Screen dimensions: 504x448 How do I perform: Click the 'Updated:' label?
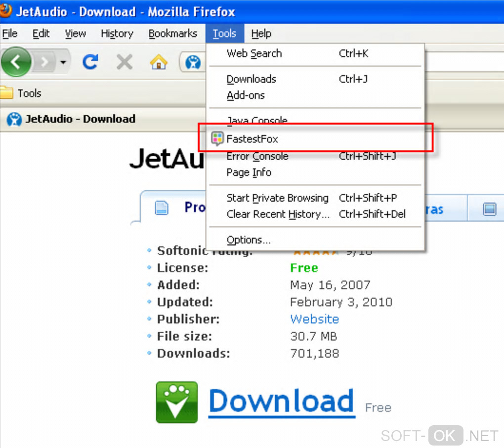(x=185, y=302)
